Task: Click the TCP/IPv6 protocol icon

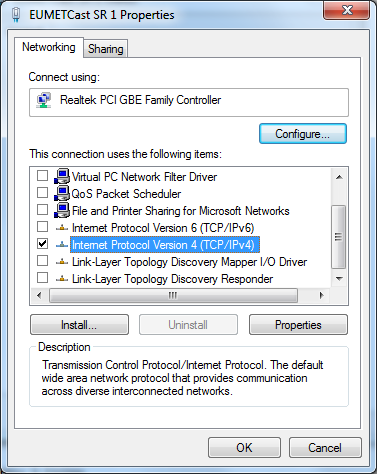Action: 62,228
